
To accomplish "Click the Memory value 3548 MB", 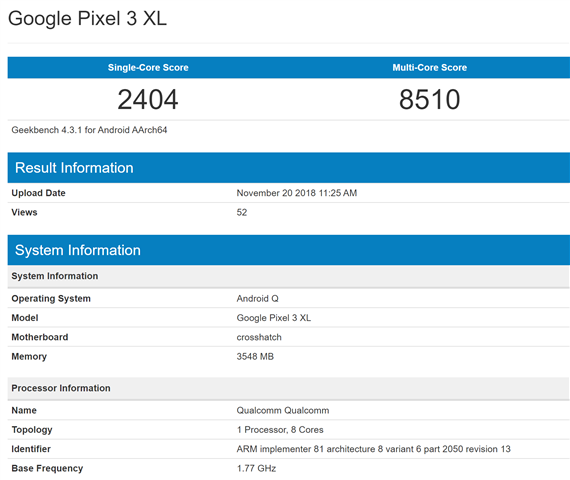I will [255, 357].
